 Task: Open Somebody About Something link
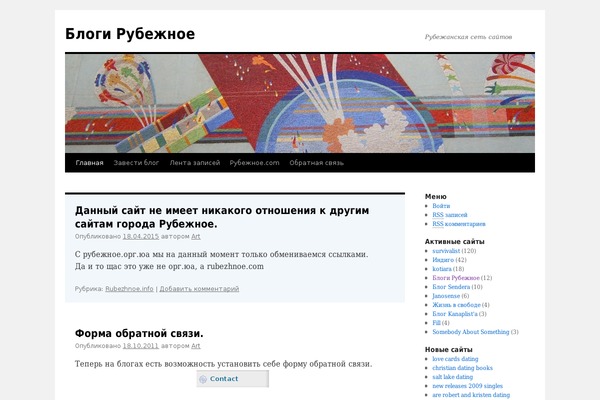pos(471,332)
